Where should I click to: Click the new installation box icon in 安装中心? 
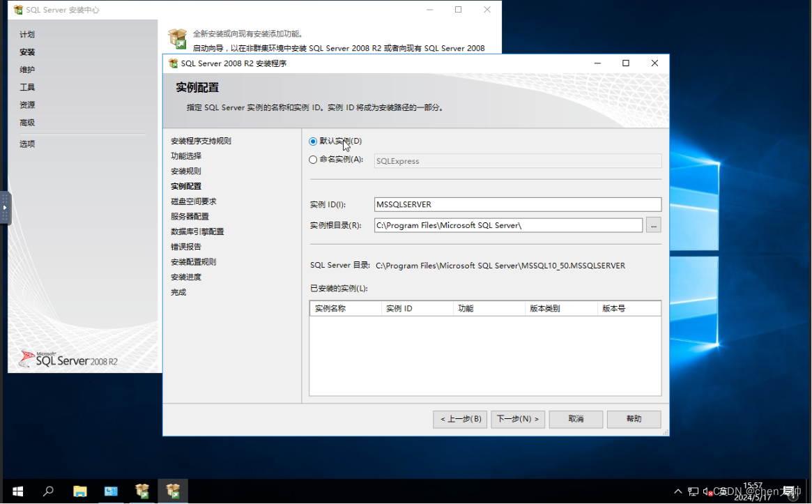(x=178, y=39)
